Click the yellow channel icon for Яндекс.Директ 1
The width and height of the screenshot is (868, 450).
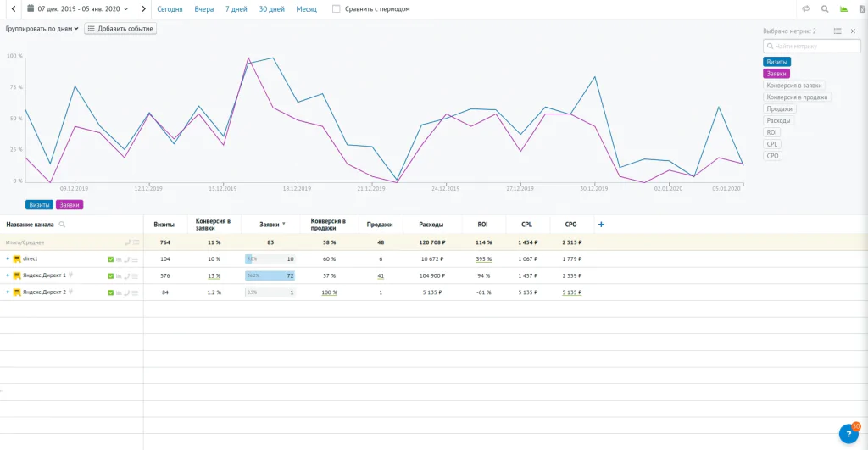(17, 275)
